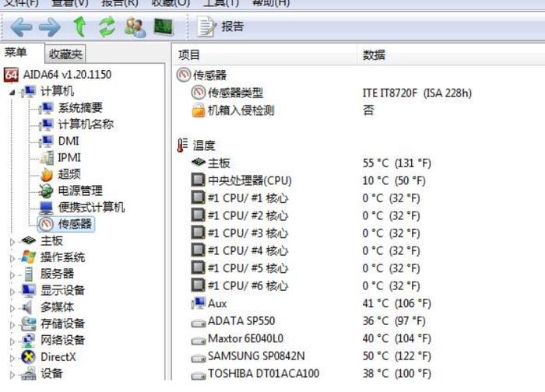Click the 报告 report button
The width and height of the screenshot is (545, 392).
point(220,26)
